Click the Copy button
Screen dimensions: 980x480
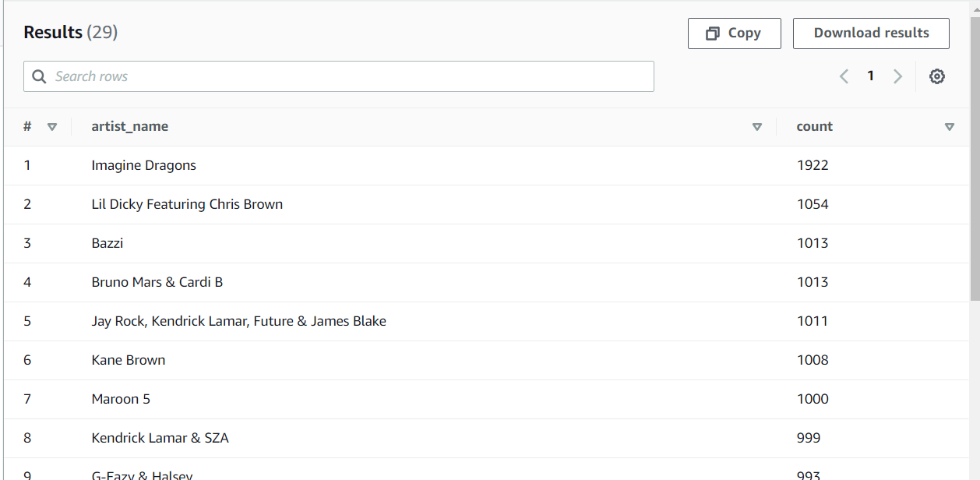point(734,34)
